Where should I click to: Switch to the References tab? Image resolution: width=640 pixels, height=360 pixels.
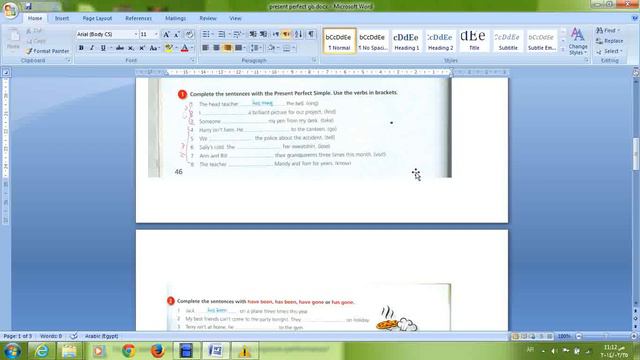tap(138, 18)
